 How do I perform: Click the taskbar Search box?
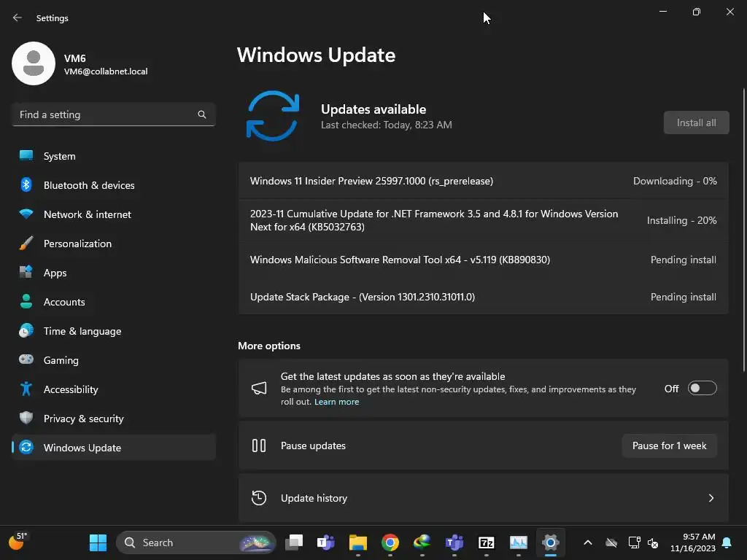[x=196, y=542]
